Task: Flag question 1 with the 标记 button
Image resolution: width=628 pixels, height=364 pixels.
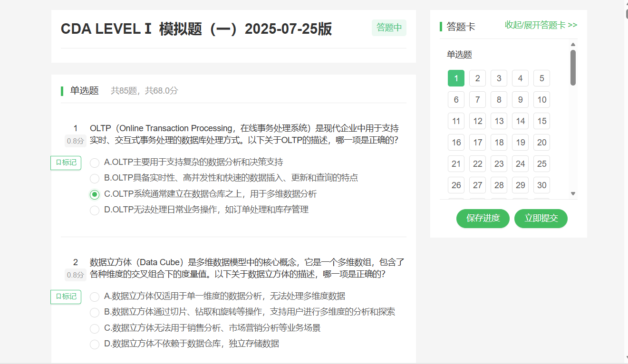Action: coord(66,163)
